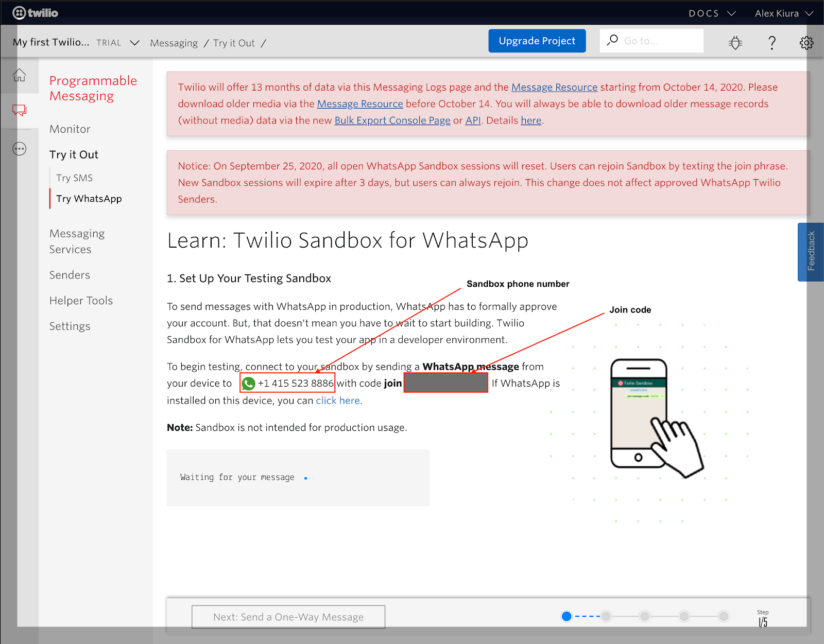The height and width of the screenshot is (644, 824).
Task: Jump to fourth step progress dot
Action: pos(684,616)
